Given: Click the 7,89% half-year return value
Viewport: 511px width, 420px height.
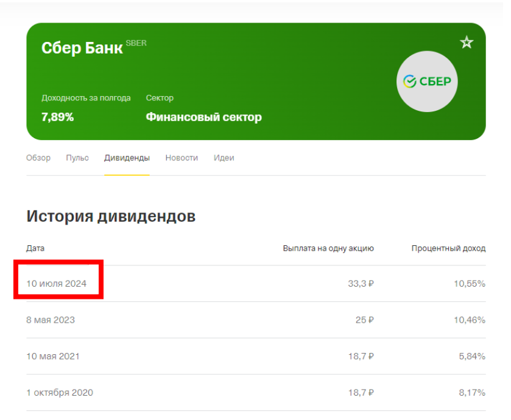Looking at the screenshot, I should tap(58, 117).
